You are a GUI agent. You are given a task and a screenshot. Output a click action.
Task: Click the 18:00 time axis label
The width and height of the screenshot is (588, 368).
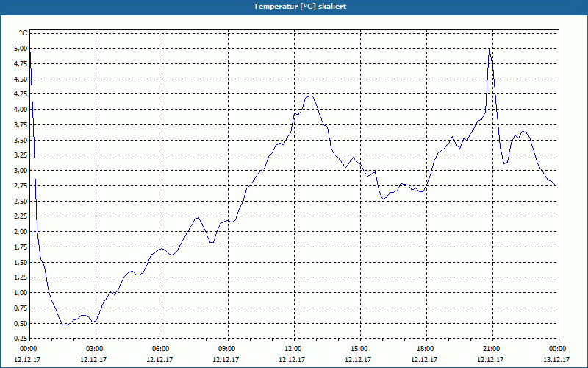click(427, 349)
